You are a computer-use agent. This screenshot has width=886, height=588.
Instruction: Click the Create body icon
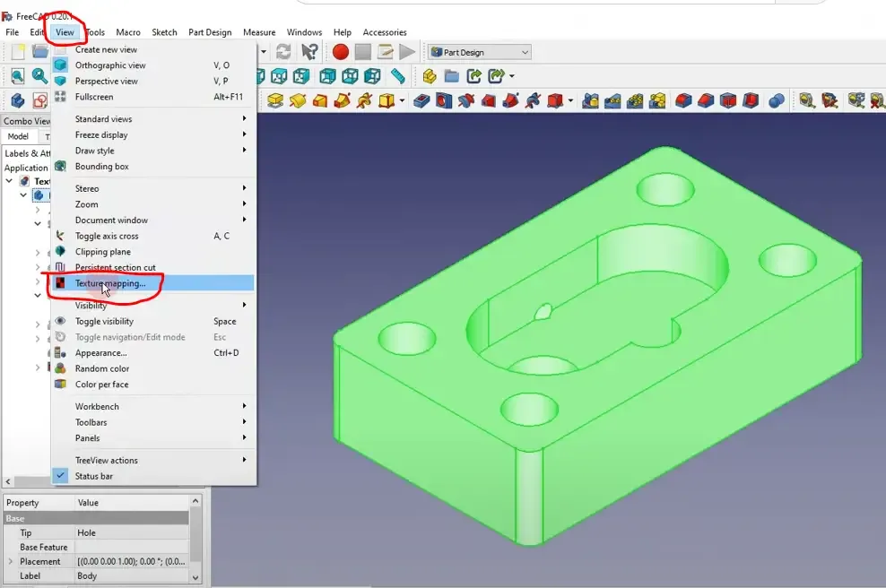18,101
